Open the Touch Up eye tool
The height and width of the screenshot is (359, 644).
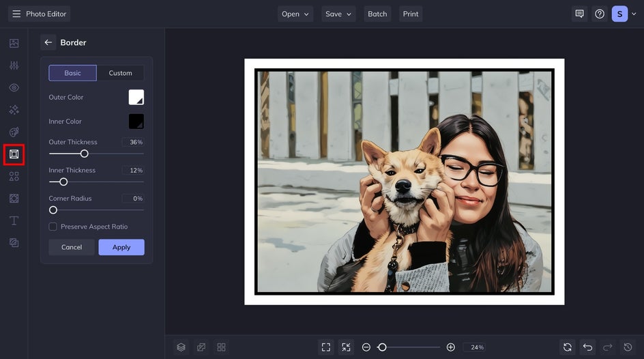point(14,87)
